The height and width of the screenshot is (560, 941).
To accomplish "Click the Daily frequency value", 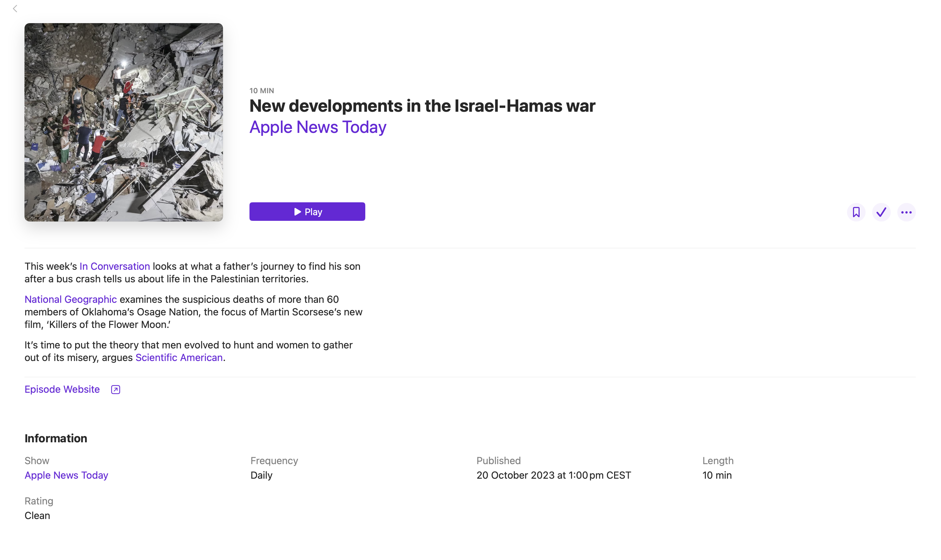I will [x=261, y=475].
